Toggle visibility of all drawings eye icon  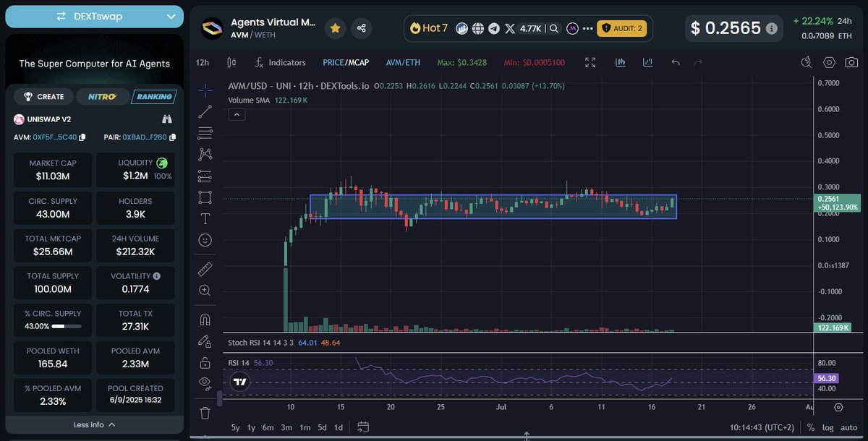tap(205, 383)
